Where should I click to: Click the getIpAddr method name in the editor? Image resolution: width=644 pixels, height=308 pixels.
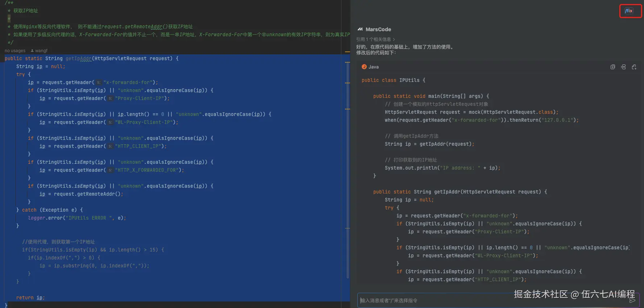[79, 58]
